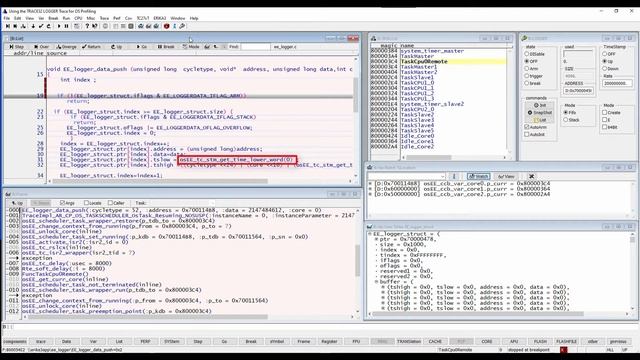
Task: Open the Break menu
Action: point(53,18)
